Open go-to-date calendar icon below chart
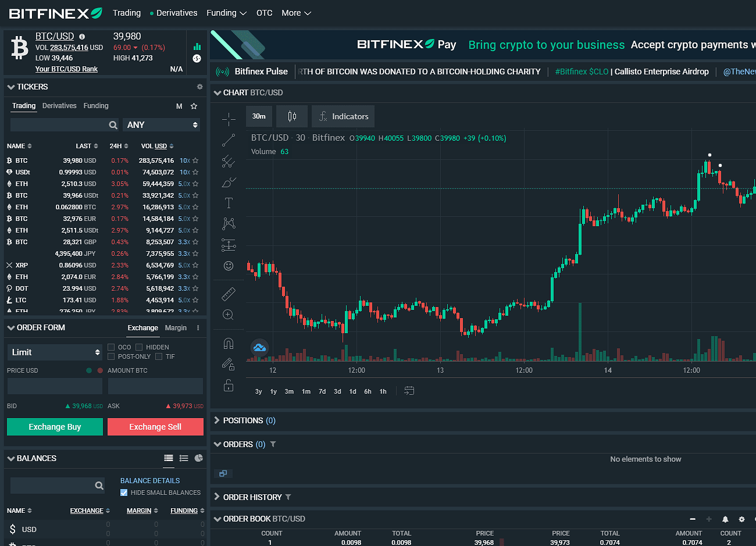The image size is (756, 546). [x=409, y=391]
